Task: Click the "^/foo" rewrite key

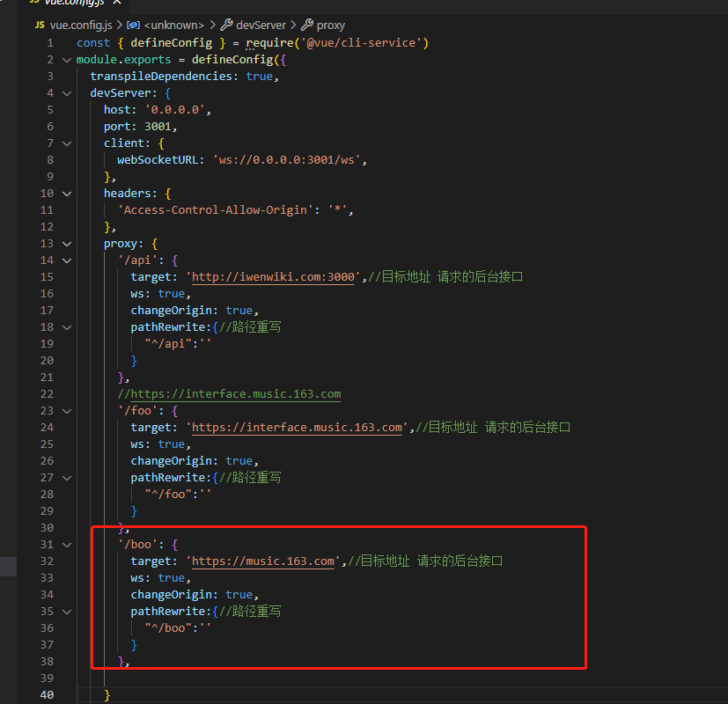Action: (168, 495)
